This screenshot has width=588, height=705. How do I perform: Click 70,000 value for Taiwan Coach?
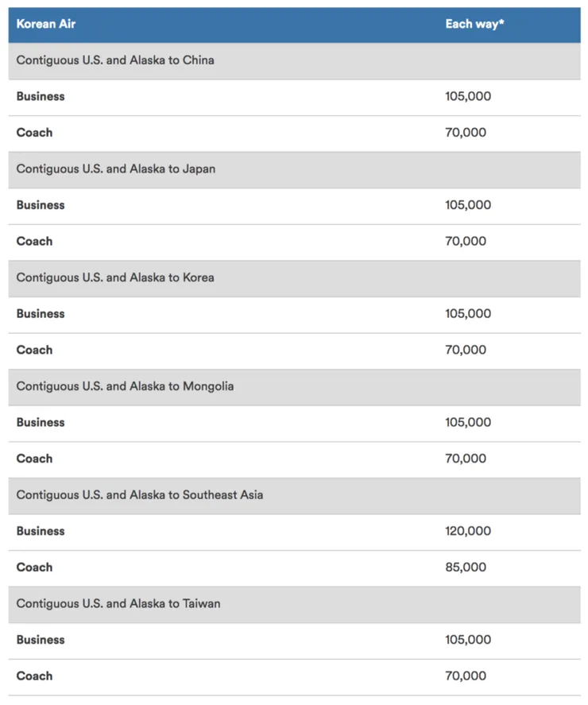[x=466, y=676]
